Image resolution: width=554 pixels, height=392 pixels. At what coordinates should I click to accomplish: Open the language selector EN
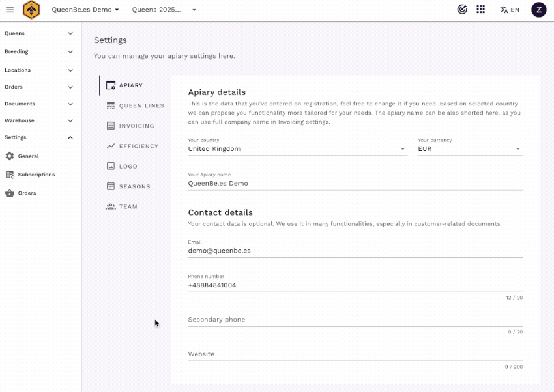click(x=510, y=10)
